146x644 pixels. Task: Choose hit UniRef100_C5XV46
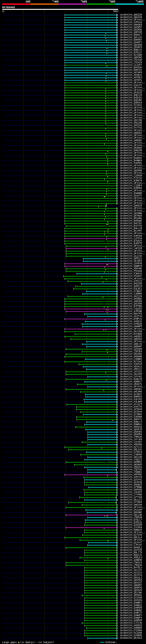(x=131, y=60)
